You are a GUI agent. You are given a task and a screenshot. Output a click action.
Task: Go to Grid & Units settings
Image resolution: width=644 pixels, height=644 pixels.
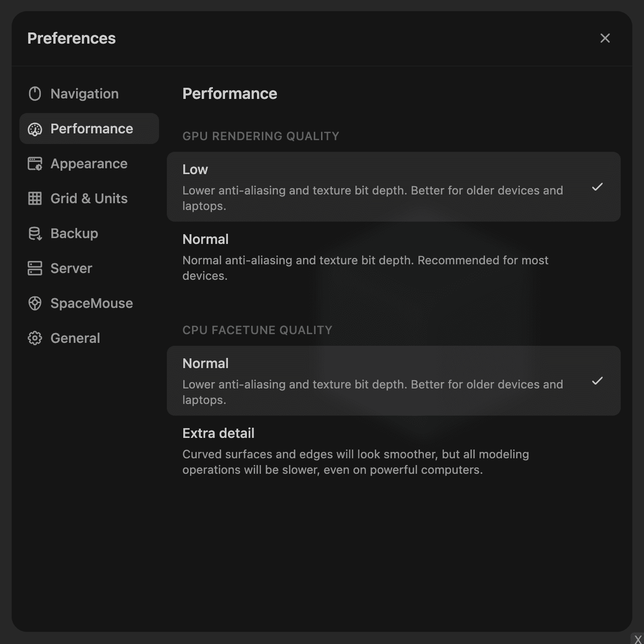pos(89,198)
